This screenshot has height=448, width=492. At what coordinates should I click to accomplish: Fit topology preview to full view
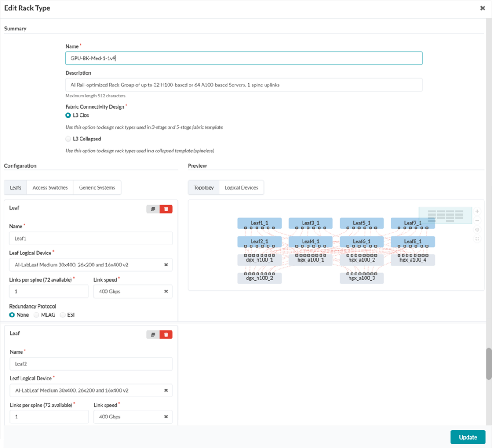click(477, 239)
